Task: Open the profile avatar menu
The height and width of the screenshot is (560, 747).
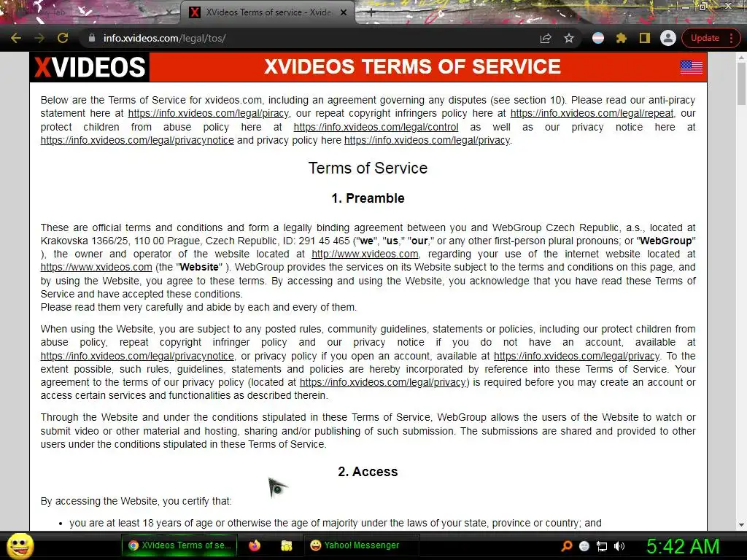Action: pyautogui.click(x=668, y=38)
